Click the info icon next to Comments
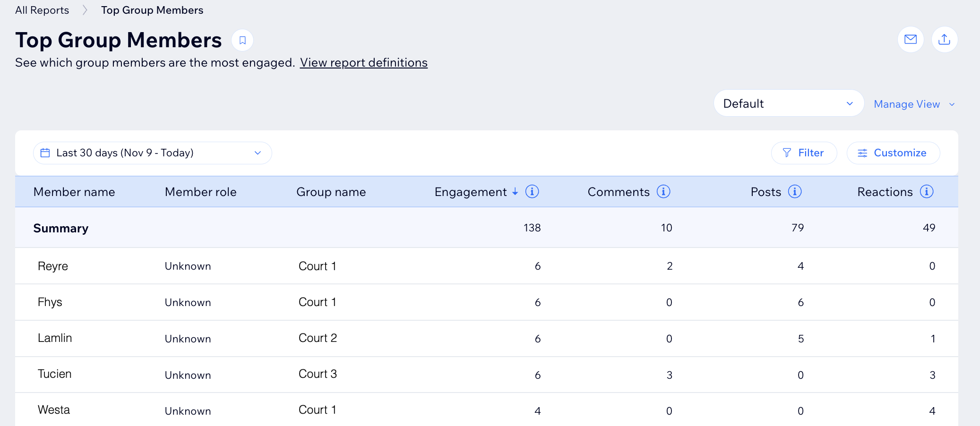The image size is (980, 426). 663,192
